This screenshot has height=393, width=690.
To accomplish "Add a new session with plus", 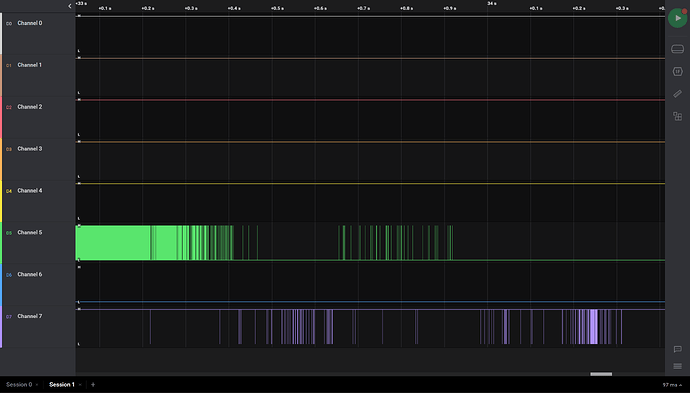I will tap(93, 385).
